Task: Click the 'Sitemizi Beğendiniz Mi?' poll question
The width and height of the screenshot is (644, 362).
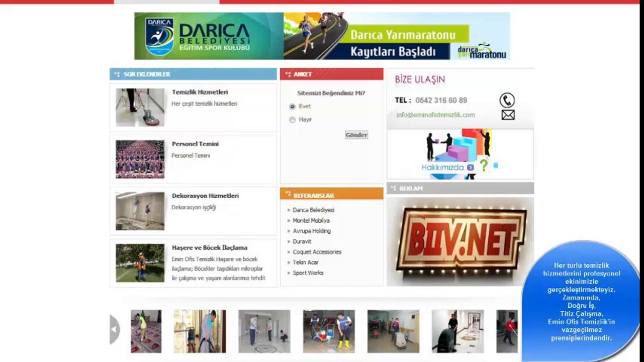Action: pyautogui.click(x=331, y=93)
